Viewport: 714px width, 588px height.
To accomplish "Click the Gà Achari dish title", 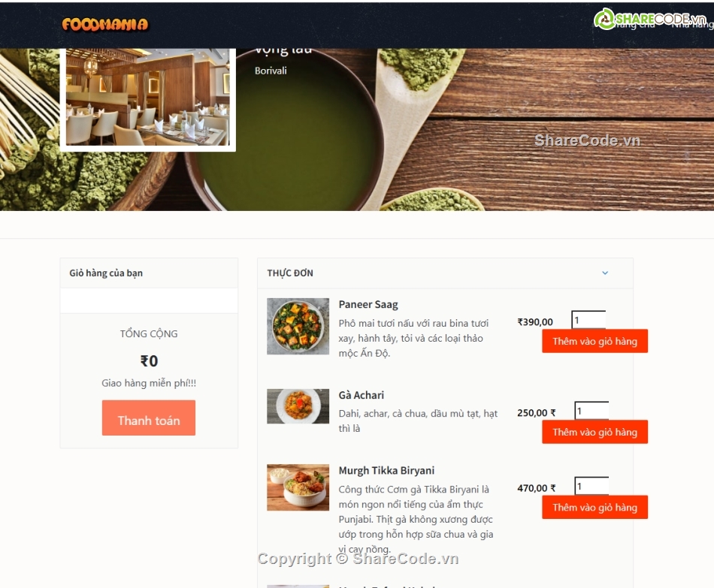I will pyautogui.click(x=361, y=395).
